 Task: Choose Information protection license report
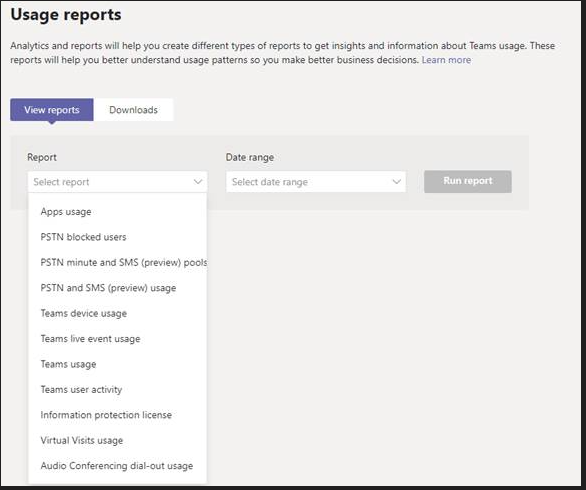(x=117, y=415)
